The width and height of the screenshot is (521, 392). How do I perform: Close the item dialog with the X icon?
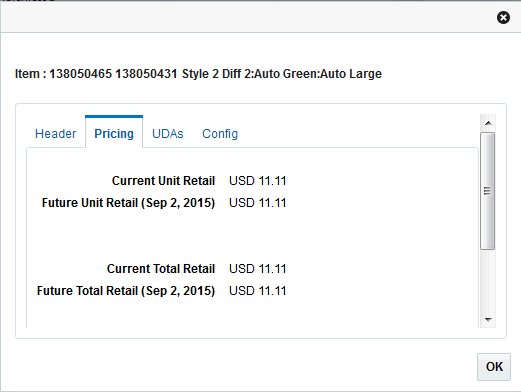(503, 17)
